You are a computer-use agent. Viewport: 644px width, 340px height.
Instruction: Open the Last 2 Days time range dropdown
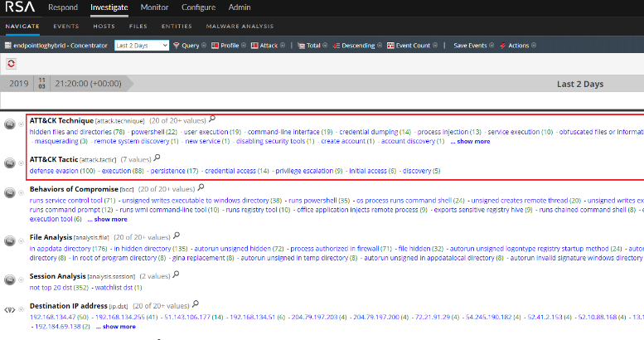pyautogui.click(x=142, y=45)
